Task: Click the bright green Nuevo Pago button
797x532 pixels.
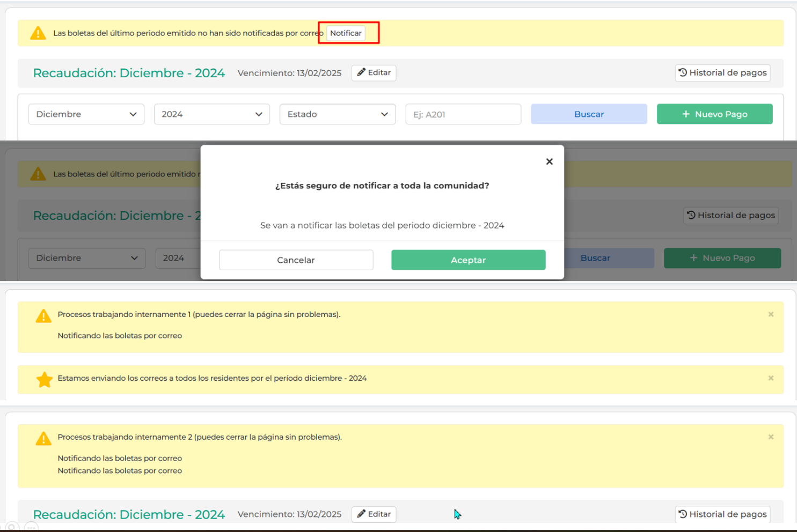Action: tap(714, 114)
